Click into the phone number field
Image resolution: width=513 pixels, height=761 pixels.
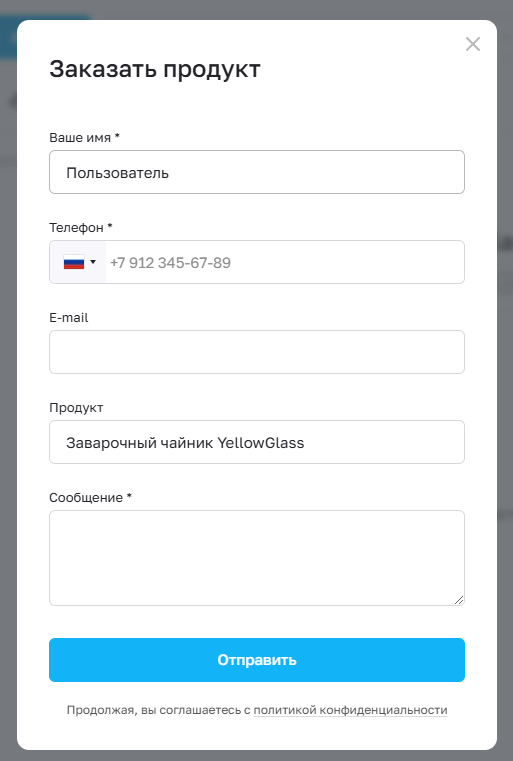click(285, 263)
